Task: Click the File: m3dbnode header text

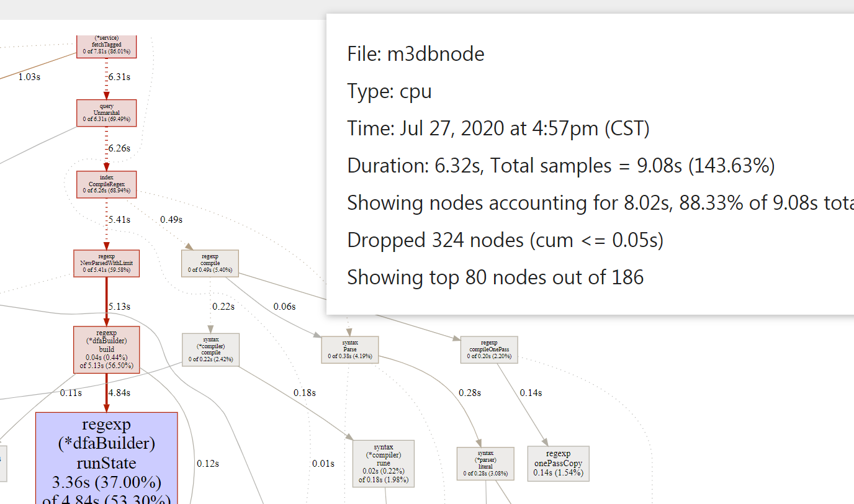Action: (415, 54)
